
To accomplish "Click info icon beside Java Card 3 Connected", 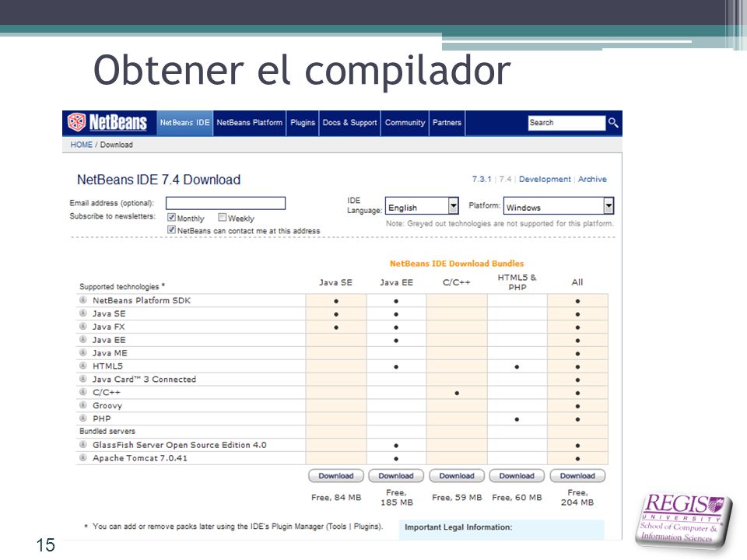I will click(x=83, y=379).
